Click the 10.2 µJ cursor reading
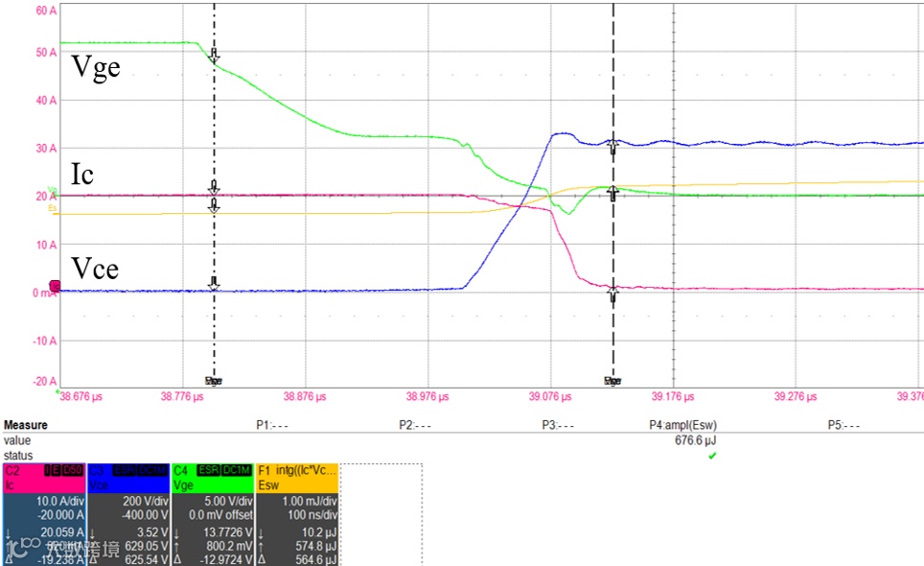This screenshot has height=566, width=924. tap(319, 531)
